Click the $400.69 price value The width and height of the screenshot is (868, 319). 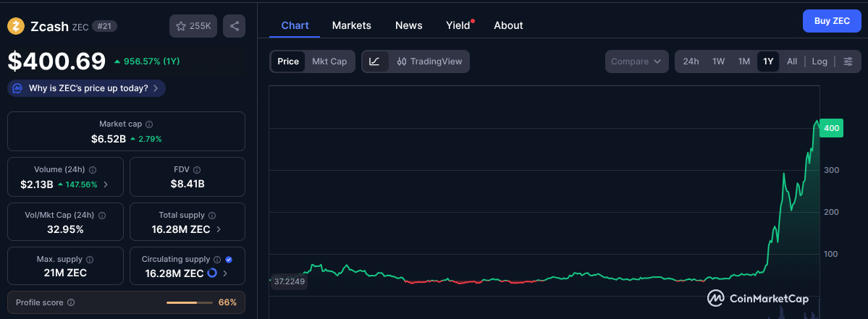[x=56, y=61]
